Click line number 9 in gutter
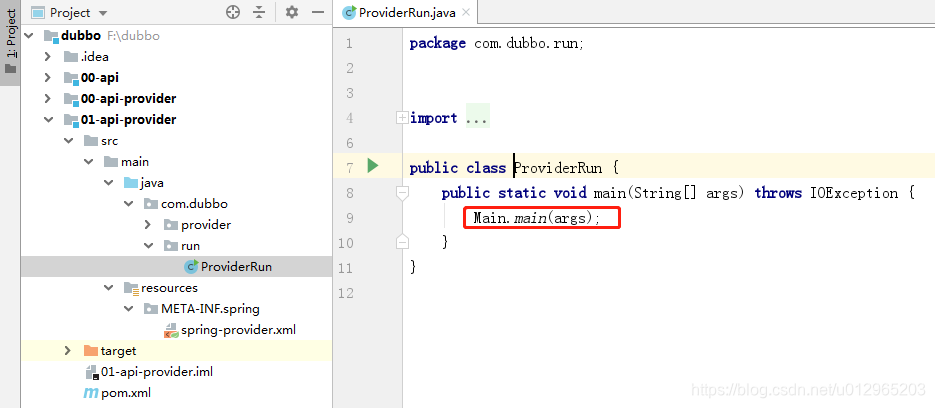 pyautogui.click(x=349, y=218)
